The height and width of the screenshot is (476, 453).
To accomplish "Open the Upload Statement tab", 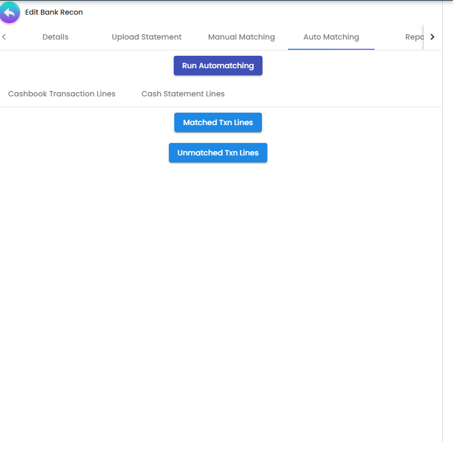I will (x=146, y=37).
